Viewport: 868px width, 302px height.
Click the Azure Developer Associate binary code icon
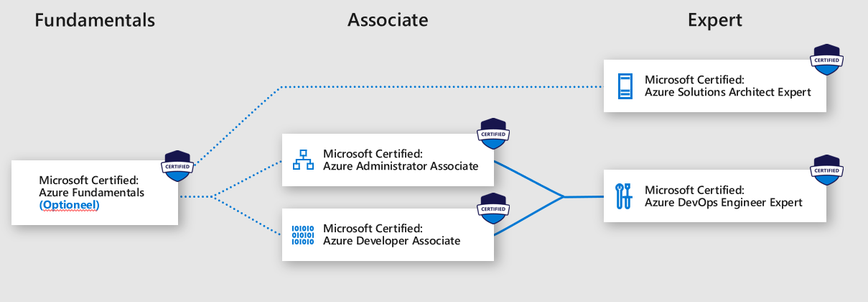[303, 234]
